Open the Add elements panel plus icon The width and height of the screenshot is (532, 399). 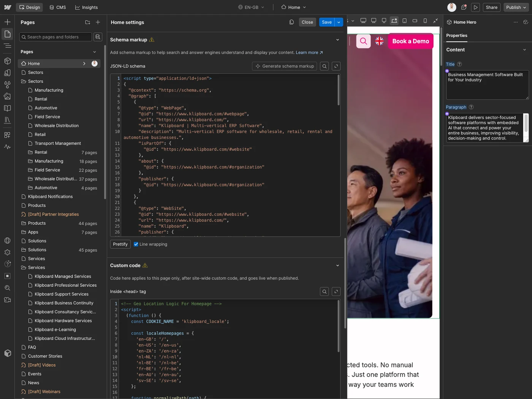pos(7,22)
